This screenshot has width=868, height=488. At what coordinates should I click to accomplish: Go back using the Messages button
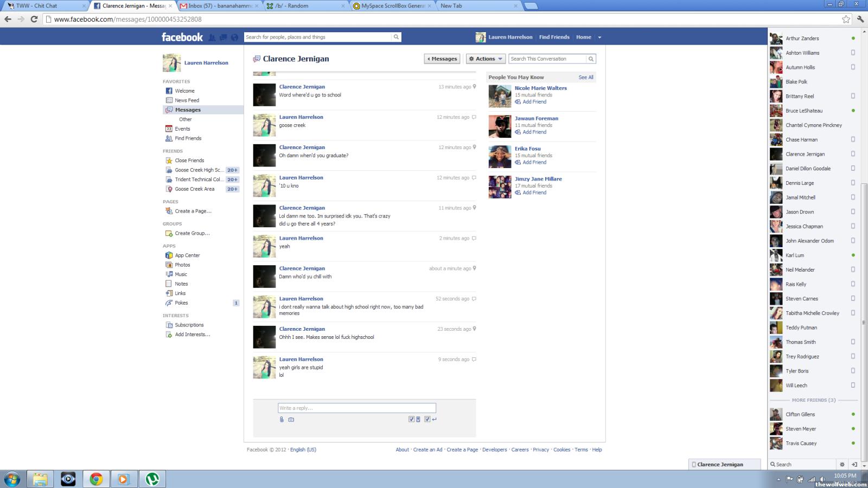442,59
